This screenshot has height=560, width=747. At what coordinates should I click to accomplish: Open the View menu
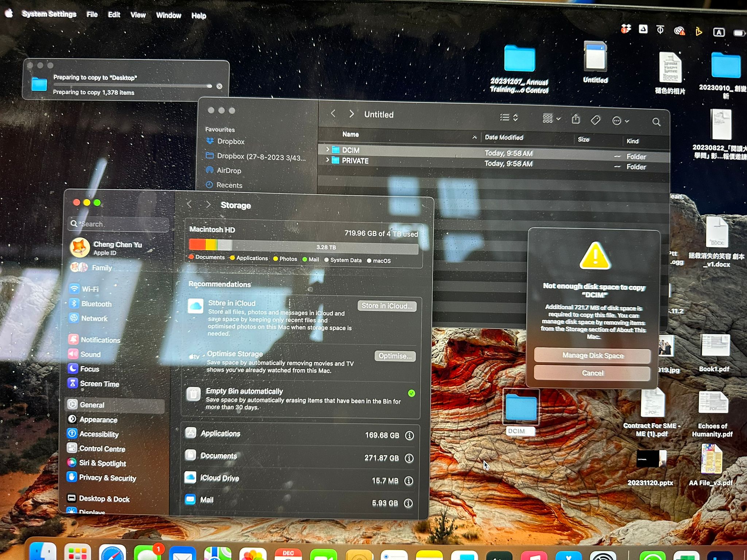(138, 15)
